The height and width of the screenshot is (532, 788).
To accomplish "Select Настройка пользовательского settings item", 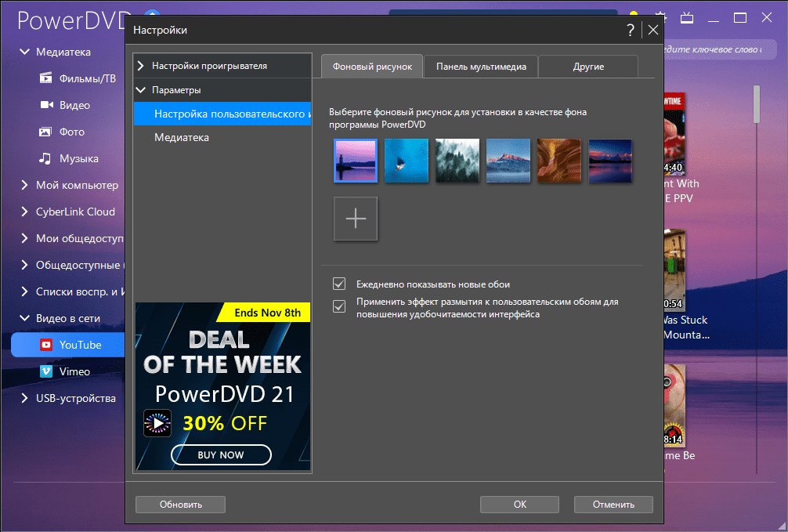I will (x=222, y=114).
